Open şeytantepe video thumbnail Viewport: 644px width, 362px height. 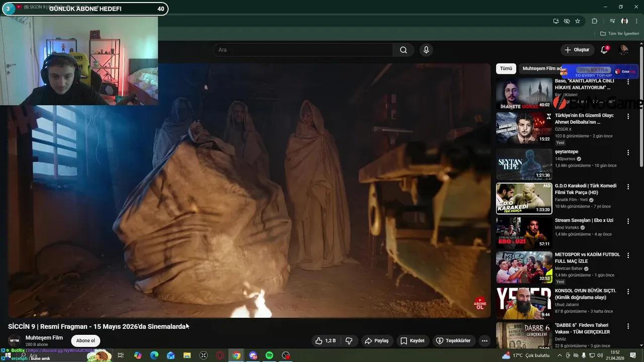click(524, 164)
